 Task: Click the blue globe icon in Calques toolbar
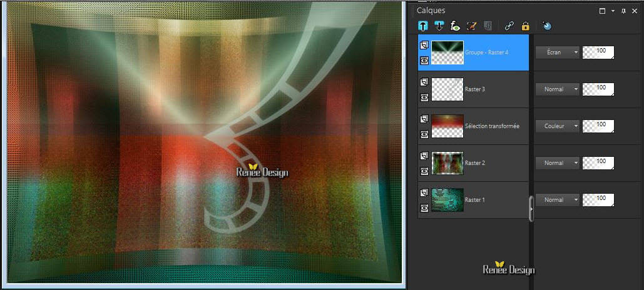546,26
